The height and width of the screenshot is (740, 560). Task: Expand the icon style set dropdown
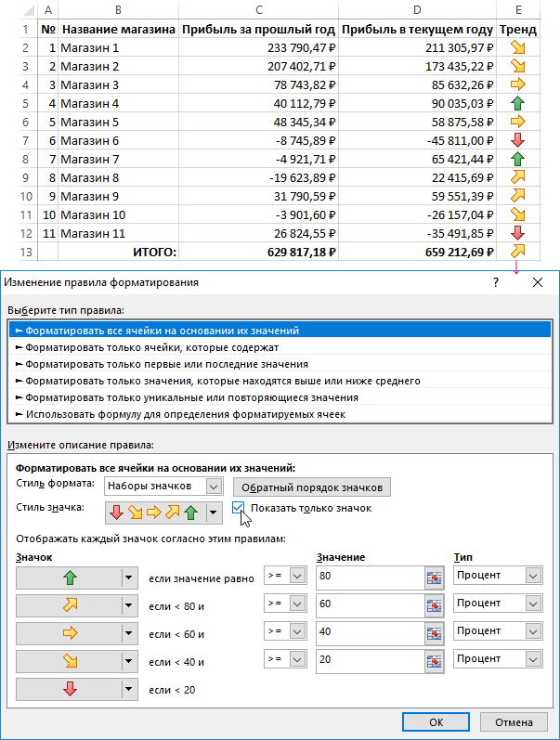click(215, 512)
